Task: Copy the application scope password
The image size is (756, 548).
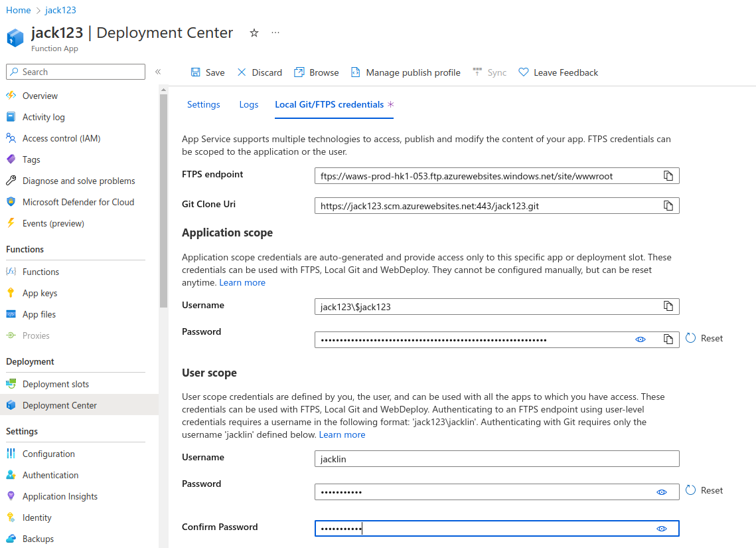Action: 668,339
